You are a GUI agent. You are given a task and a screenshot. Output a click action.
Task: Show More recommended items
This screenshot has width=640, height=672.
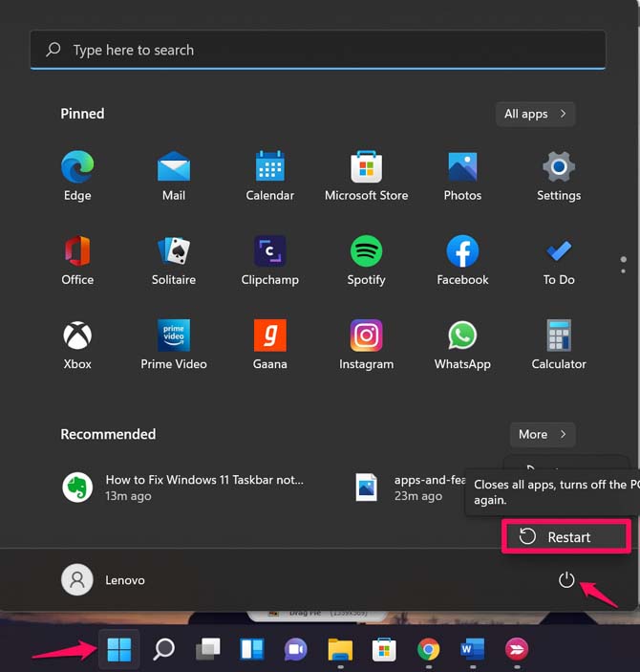[x=543, y=435]
